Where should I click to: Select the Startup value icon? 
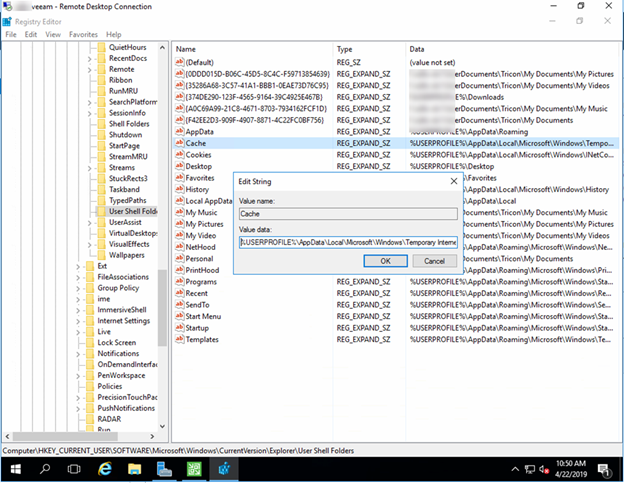179,327
